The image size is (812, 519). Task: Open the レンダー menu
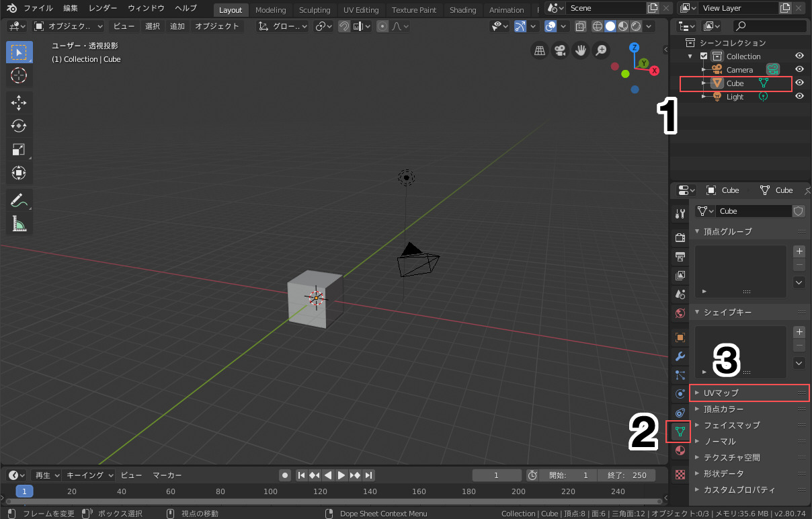(102, 8)
